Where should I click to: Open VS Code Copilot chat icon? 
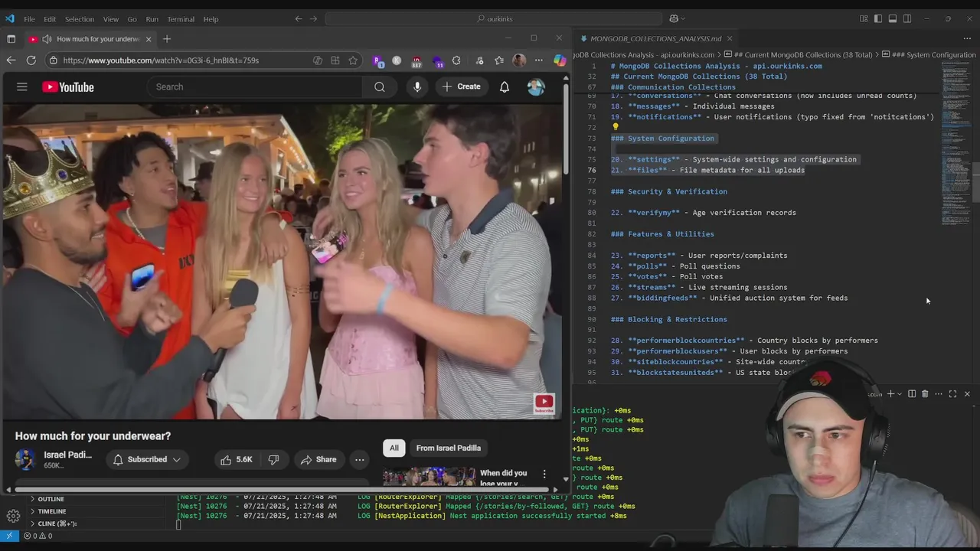(x=675, y=18)
